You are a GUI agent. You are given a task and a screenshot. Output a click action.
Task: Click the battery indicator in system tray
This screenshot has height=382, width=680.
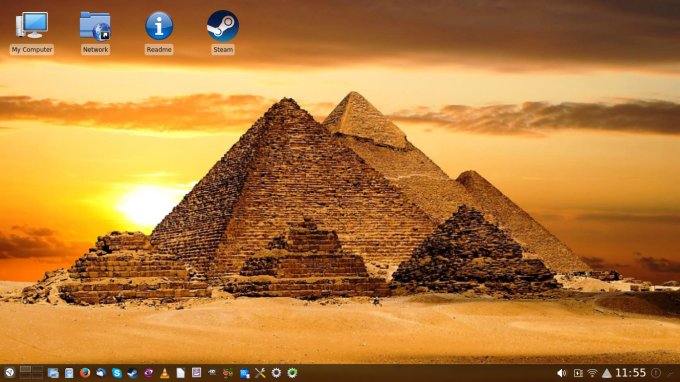click(578, 373)
